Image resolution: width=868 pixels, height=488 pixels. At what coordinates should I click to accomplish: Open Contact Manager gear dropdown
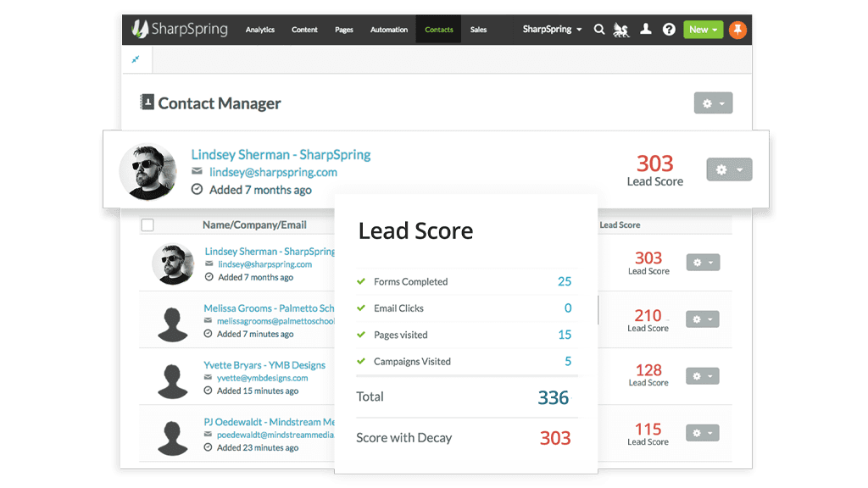(x=713, y=103)
